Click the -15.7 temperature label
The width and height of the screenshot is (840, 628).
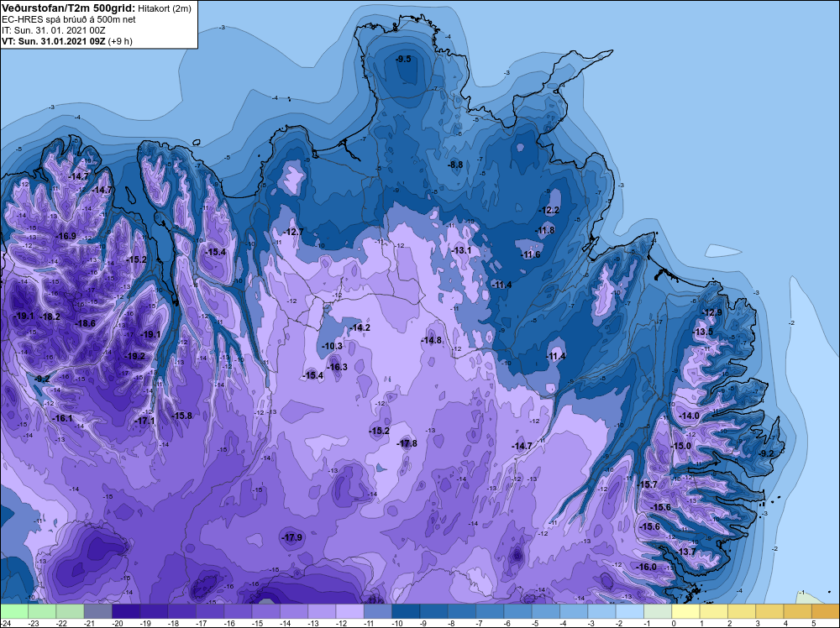tap(647, 484)
